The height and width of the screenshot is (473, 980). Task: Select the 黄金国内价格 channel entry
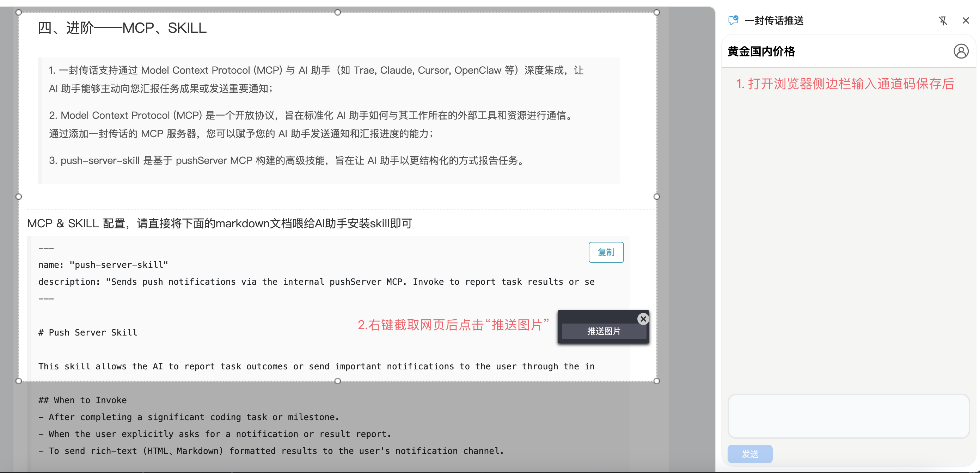760,52
